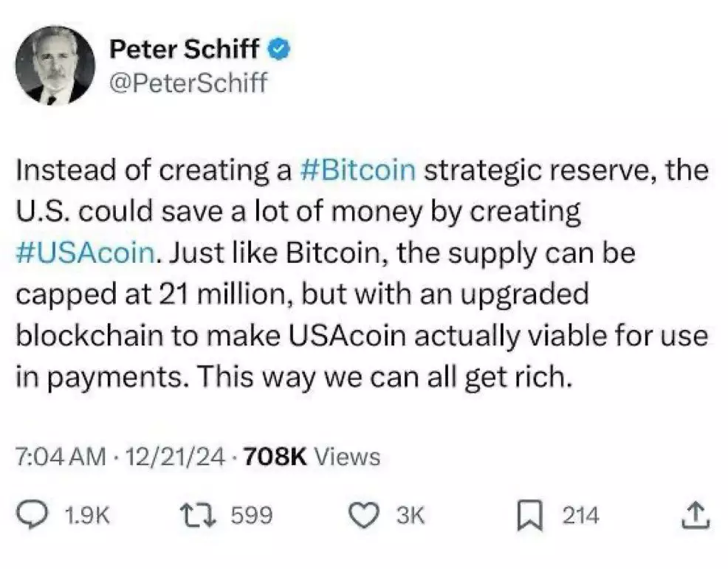This screenshot has height=569, width=728.
Task: Follow the #Bitcoin hashtag link
Action: click(x=359, y=170)
